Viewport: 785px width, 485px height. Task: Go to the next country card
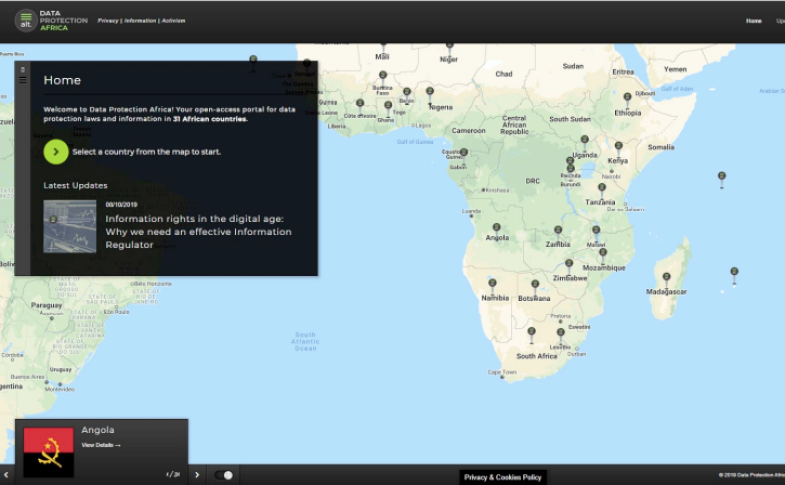[196, 475]
